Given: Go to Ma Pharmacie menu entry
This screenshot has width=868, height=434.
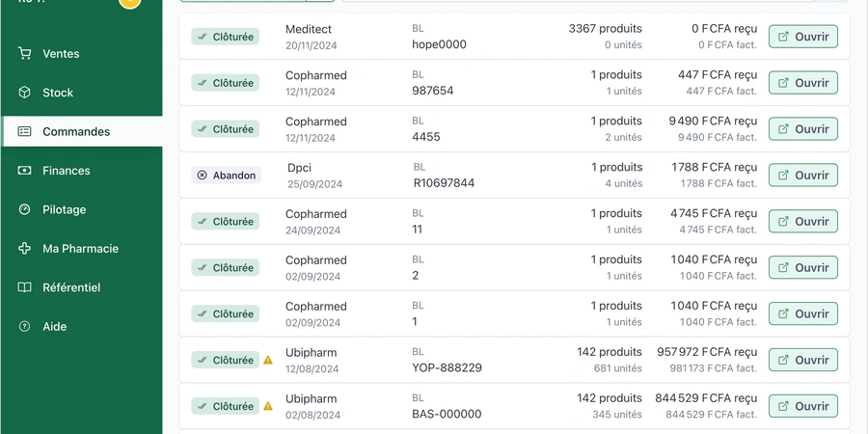Looking at the screenshot, I should click(82, 249).
